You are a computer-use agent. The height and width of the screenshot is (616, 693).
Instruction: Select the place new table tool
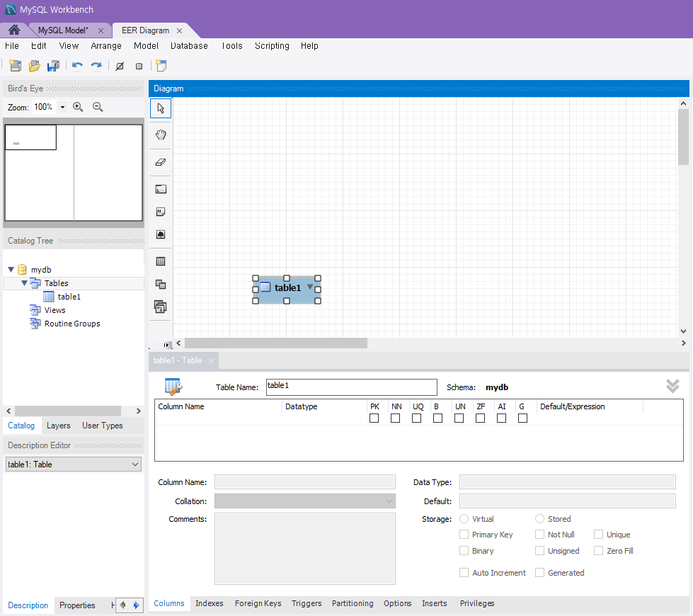click(161, 261)
